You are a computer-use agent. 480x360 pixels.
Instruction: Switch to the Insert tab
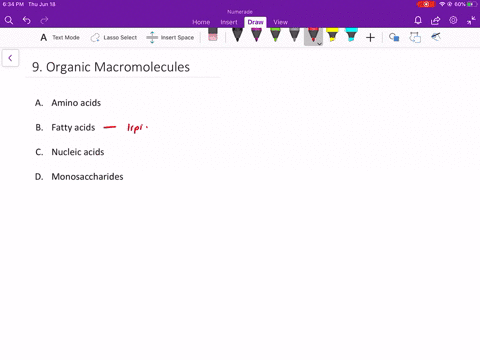(229, 22)
